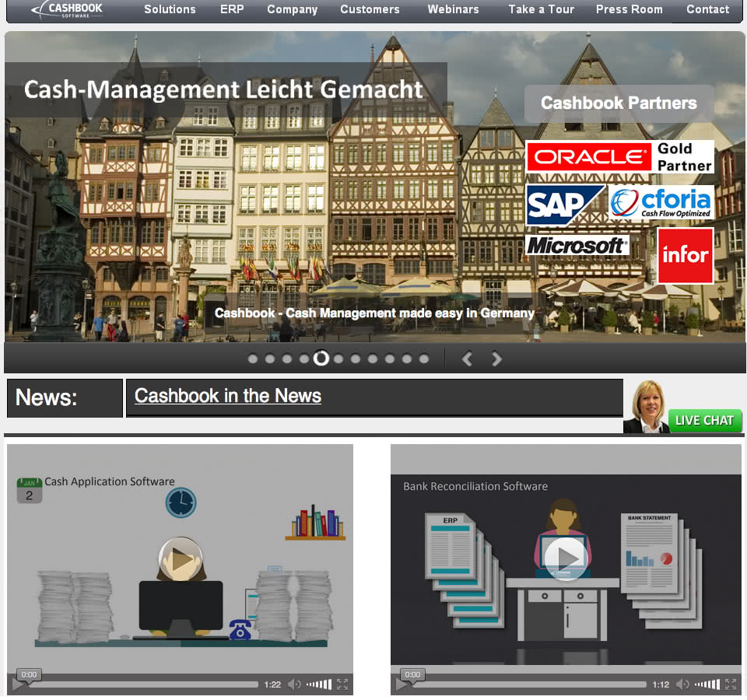Open the Contact page
The height and width of the screenshot is (700, 747).
[x=707, y=9]
